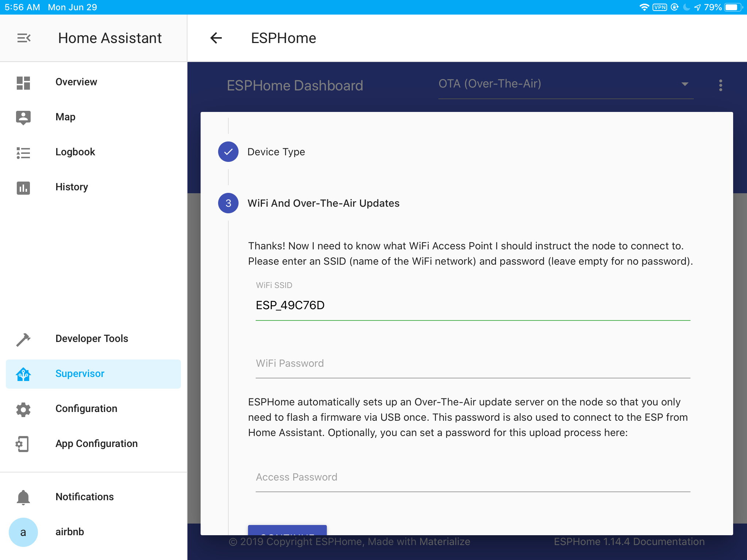Expand the OTA Over-The-Air dropdown
Viewport: 747px width, 560px height.
click(x=684, y=83)
